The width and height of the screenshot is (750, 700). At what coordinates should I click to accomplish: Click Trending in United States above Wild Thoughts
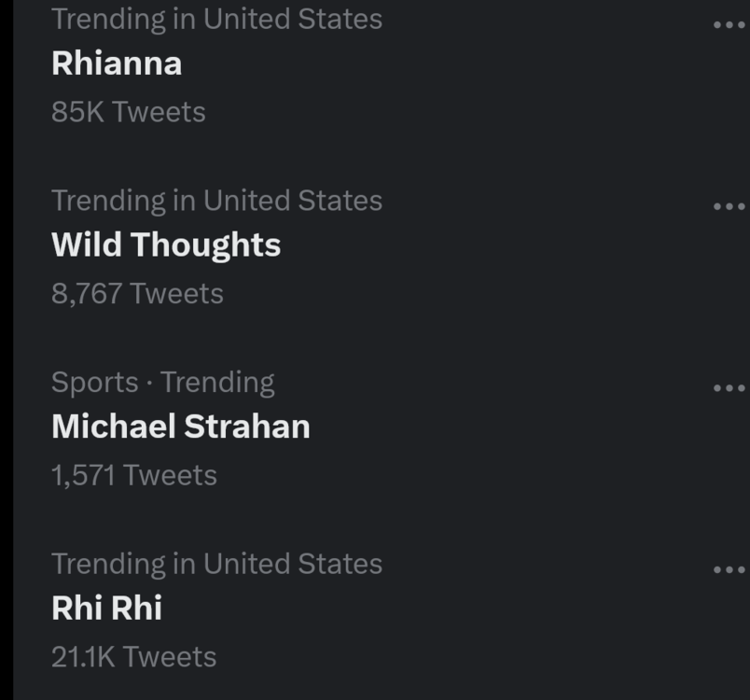point(216,201)
